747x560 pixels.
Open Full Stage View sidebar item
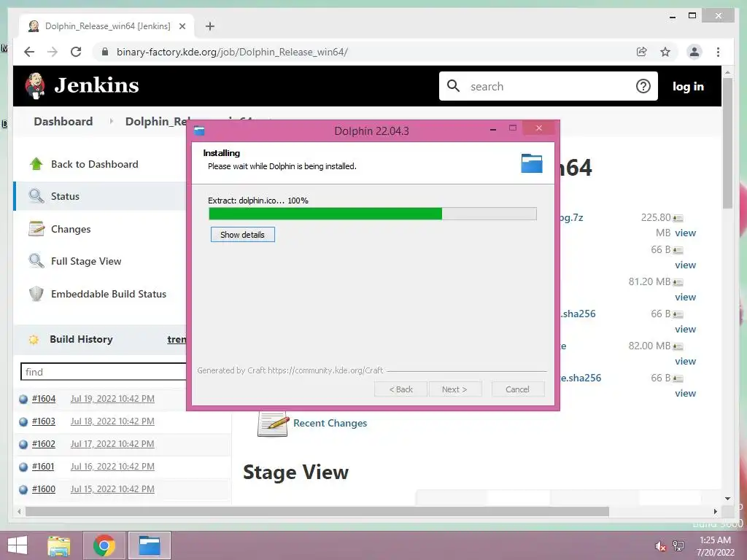tap(86, 261)
